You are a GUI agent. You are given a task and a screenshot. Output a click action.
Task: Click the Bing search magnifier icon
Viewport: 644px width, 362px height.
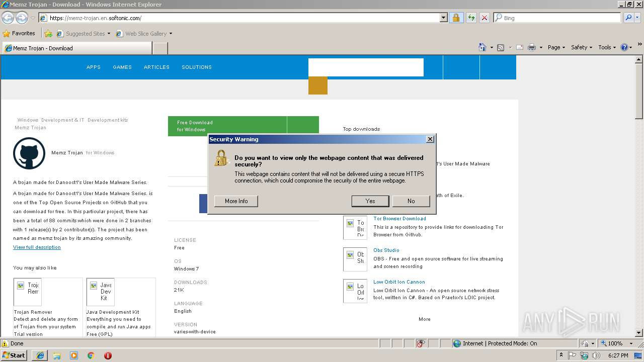(628, 18)
